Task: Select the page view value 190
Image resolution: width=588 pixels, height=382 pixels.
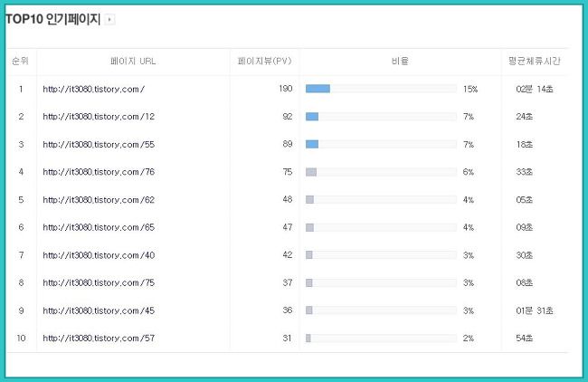Action: pyautogui.click(x=285, y=89)
